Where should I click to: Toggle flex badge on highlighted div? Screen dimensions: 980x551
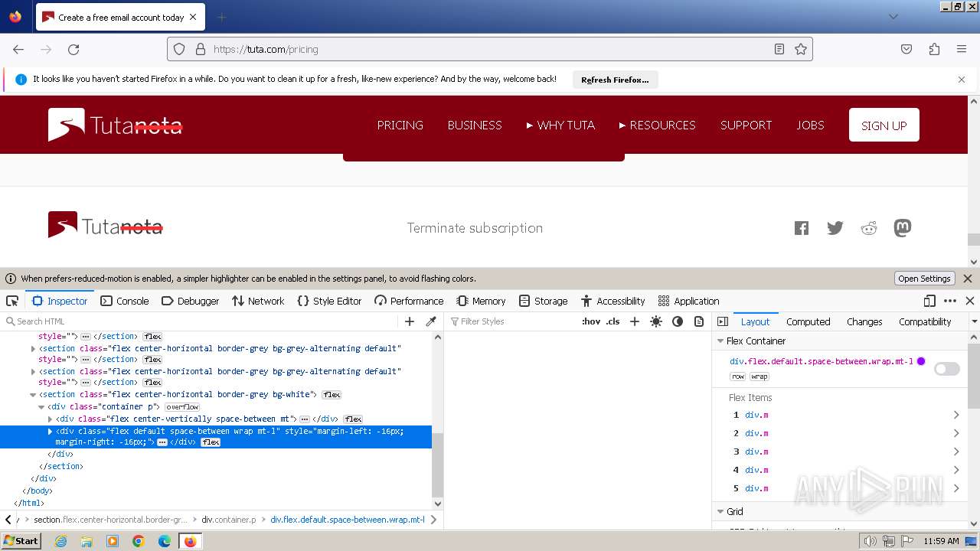[x=211, y=442]
